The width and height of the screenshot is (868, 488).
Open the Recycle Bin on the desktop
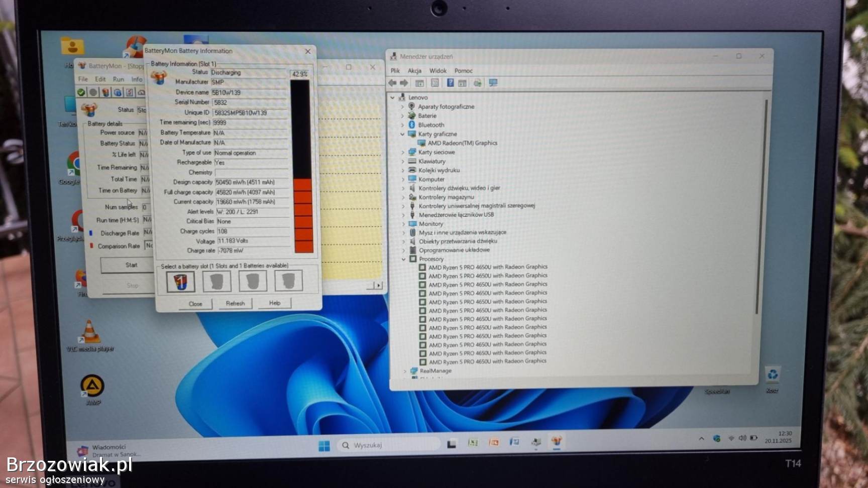[772, 375]
